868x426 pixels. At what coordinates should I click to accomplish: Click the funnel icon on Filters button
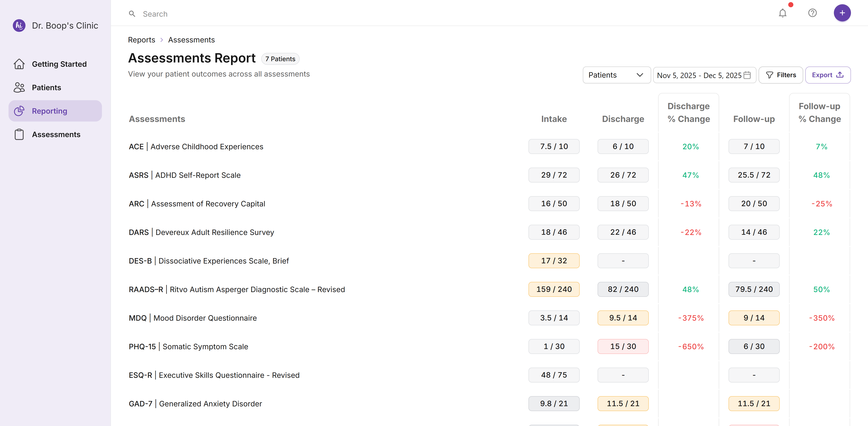770,75
